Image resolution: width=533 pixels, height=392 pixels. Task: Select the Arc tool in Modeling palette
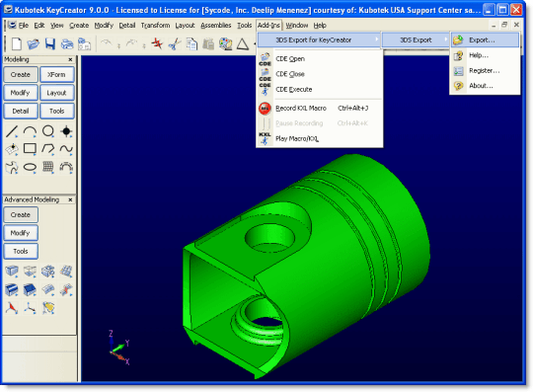[30, 131]
